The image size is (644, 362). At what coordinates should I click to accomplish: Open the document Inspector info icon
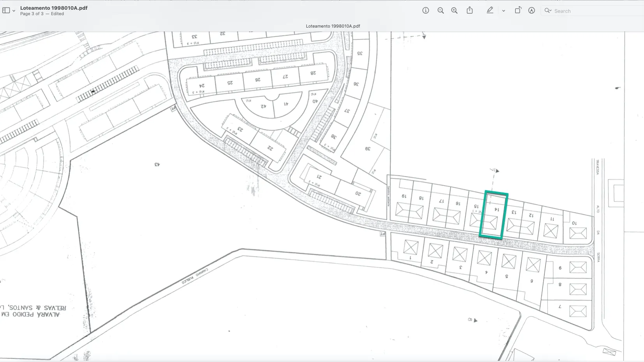click(x=426, y=10)
